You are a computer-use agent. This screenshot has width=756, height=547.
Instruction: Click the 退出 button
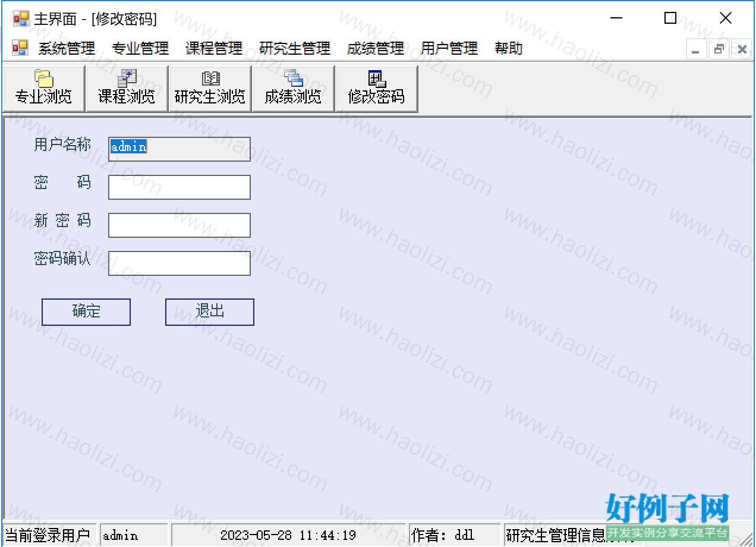click(210, 312)
